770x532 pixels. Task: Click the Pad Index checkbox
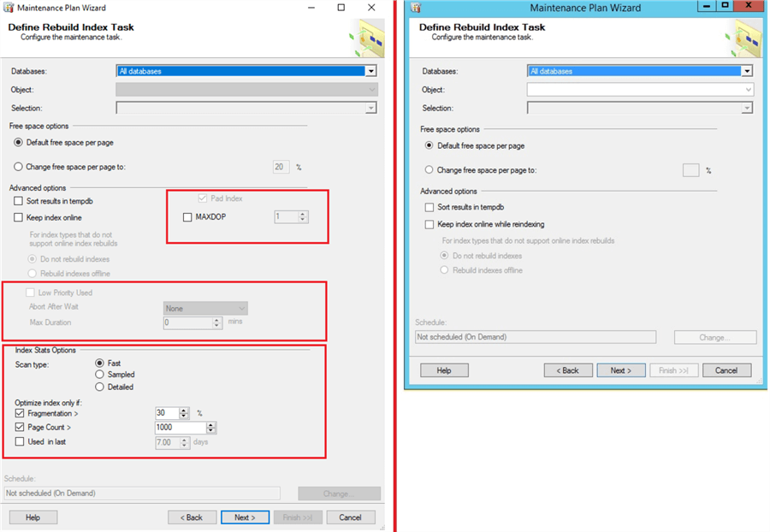click(202, 198)
